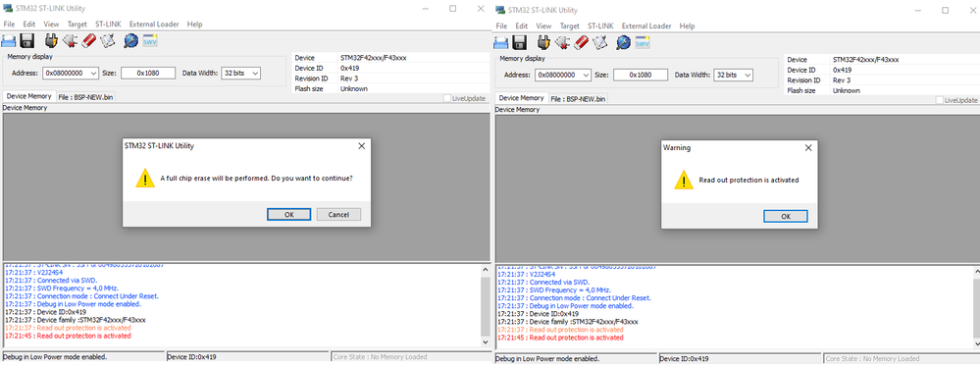Close the full chip erase dialog
The image size is (980, 366).
pyautogui.click(x=361, y=146)
